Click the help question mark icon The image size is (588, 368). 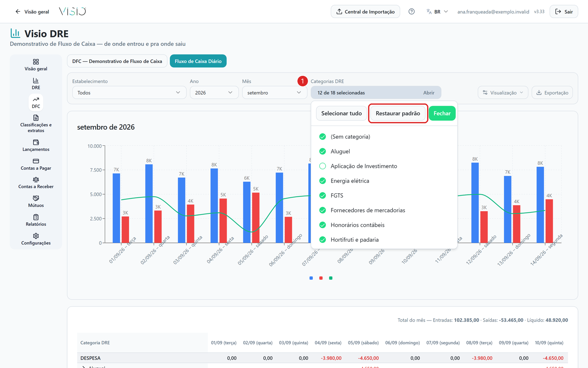(412, 11)
